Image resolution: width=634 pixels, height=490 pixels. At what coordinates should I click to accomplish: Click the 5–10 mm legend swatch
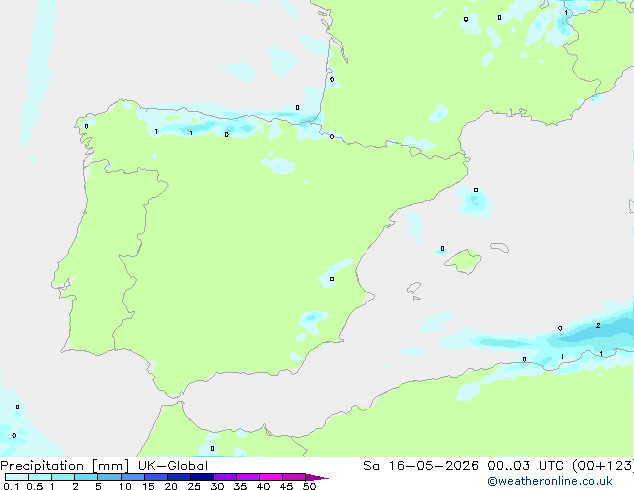(109, 477)
